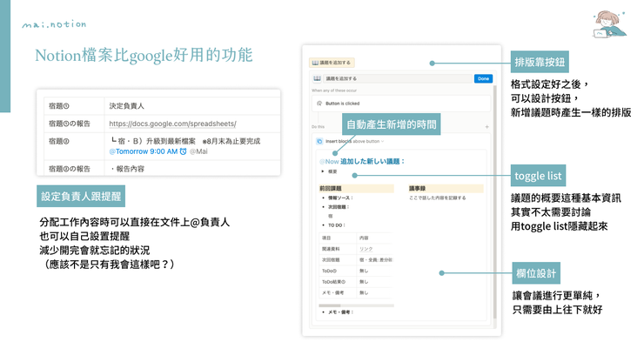Click the book icon beside the button name field
This screenshot has height=362, width=644.
click(x=315, y=78)
